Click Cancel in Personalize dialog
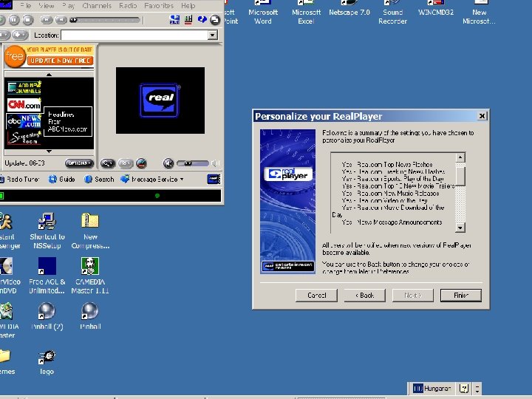This screenshot has width=532, height=399. pyautogui.click(x=316, y=295)
